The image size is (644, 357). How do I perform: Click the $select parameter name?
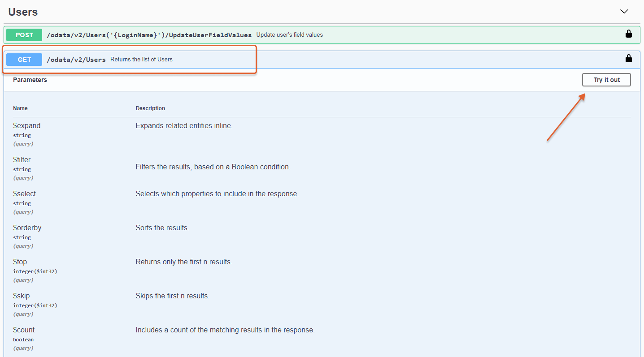pyautogui.click(x=24, y=194)
